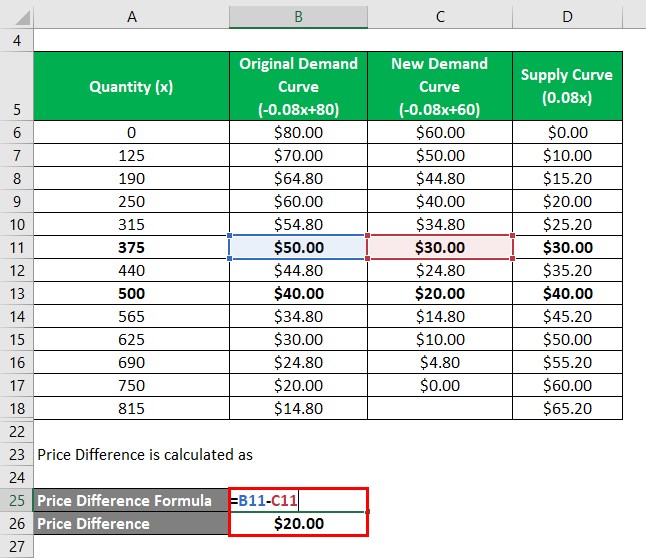Select the 'Price Difference is calculated as' text
646x558 pixels.
(x=145, y=454)
